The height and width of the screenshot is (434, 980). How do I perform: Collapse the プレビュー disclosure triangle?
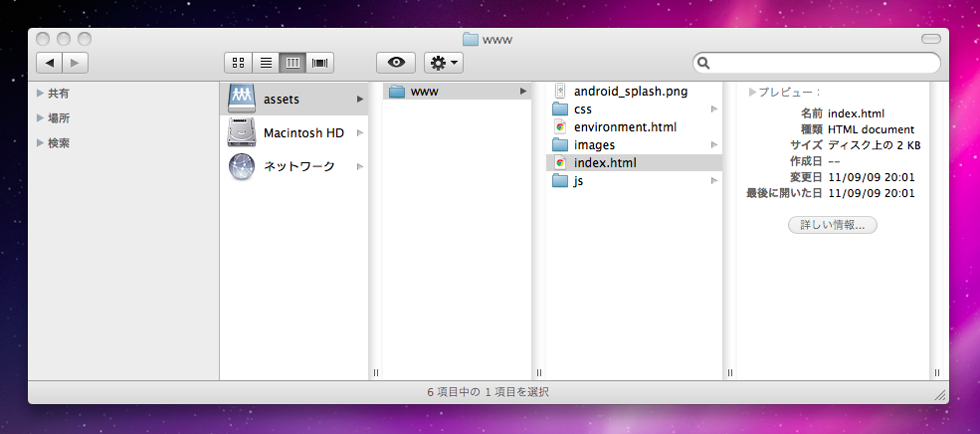tap(753, 92)
